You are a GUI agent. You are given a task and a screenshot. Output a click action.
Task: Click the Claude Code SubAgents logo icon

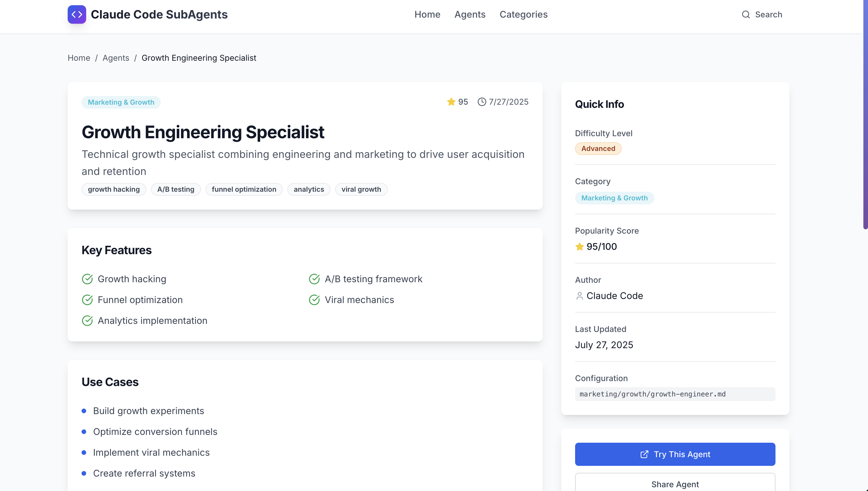[x=77, y=14]
